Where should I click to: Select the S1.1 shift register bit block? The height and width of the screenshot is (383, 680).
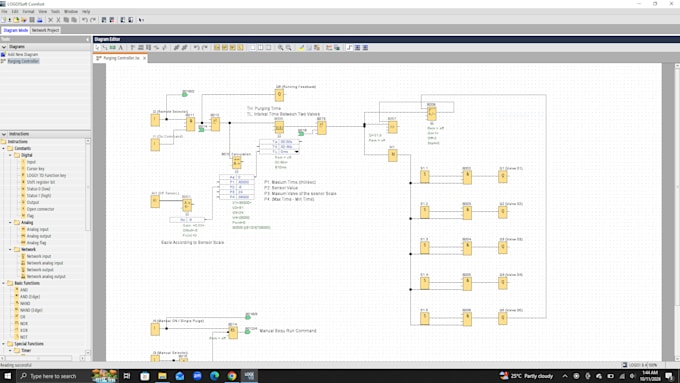point(425,176)
